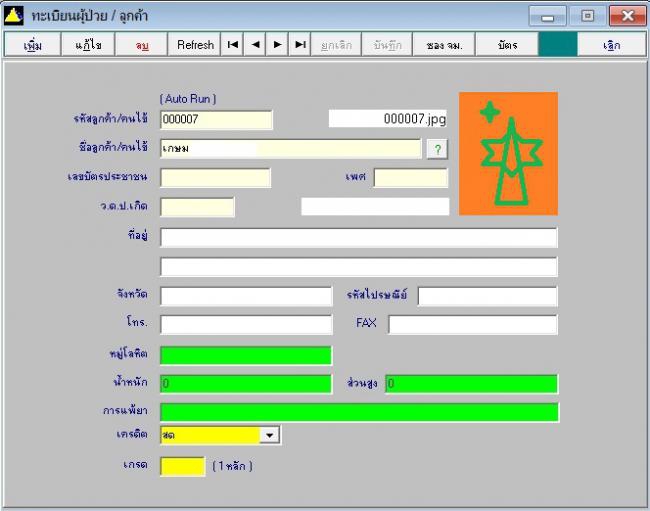Click the แก้ไข (edit) toolbar button
This screenshot has width=650, height=511.
[x=88, y=44]
